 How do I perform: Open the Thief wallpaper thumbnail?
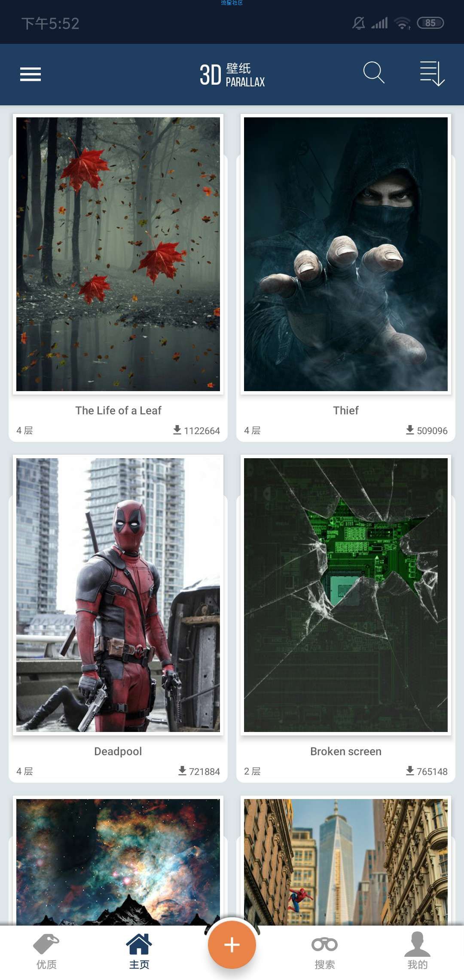click(346, 254)
